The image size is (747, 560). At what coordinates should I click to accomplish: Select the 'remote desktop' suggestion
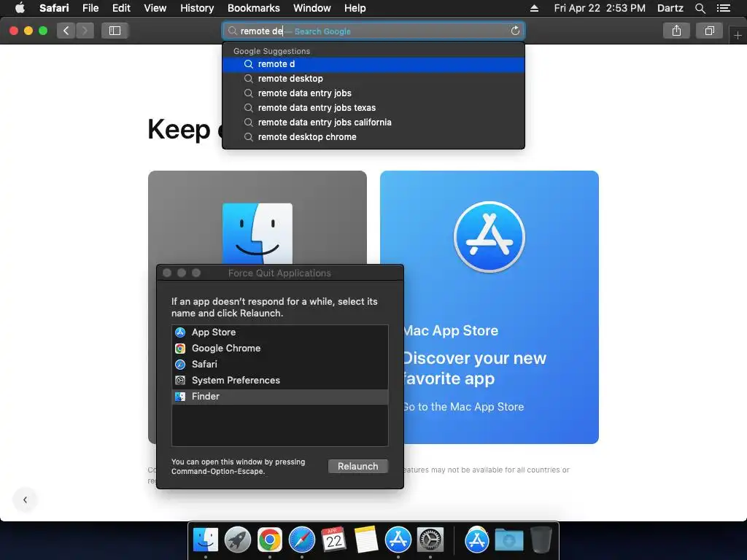[x=373, y=79]
